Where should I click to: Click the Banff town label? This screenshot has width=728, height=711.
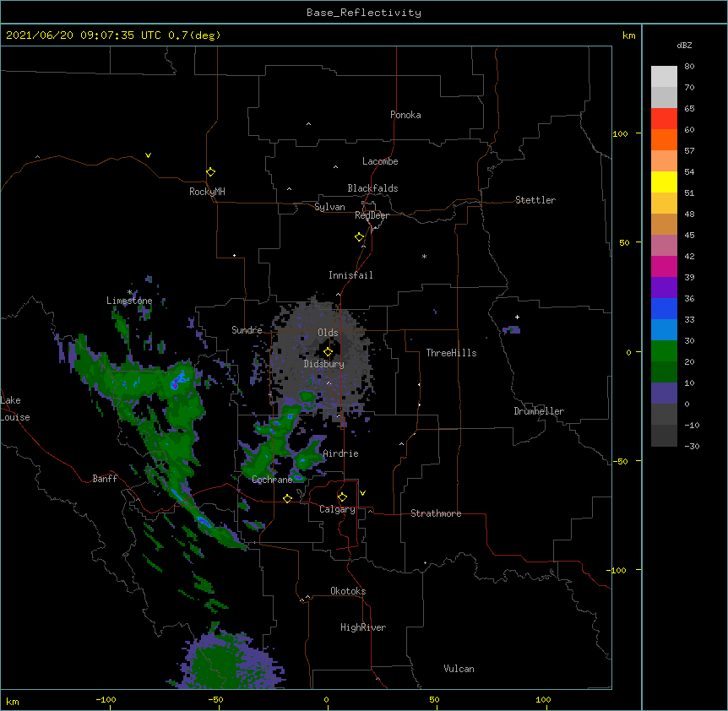[105, 479]
